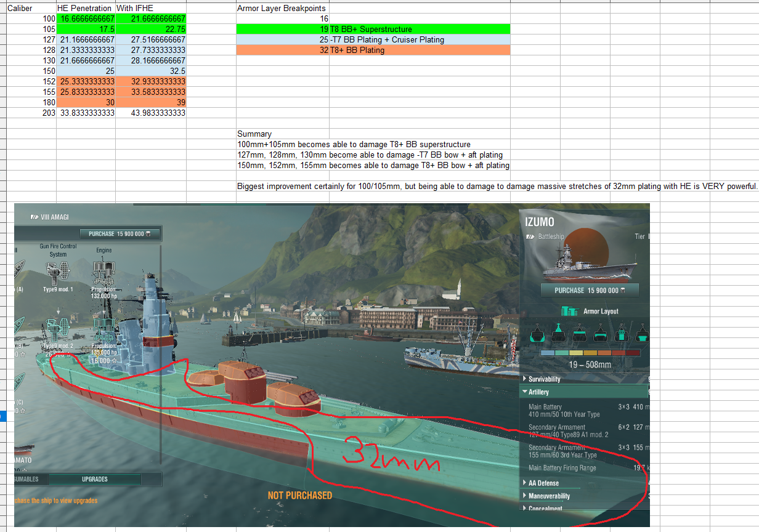Open the Armor Layout view label
The image size is (759, 532).
click(x=601, y=312)
